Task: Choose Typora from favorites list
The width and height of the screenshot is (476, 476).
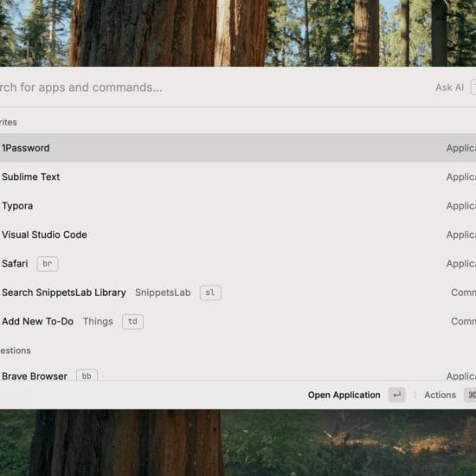Action: point(238,206)
